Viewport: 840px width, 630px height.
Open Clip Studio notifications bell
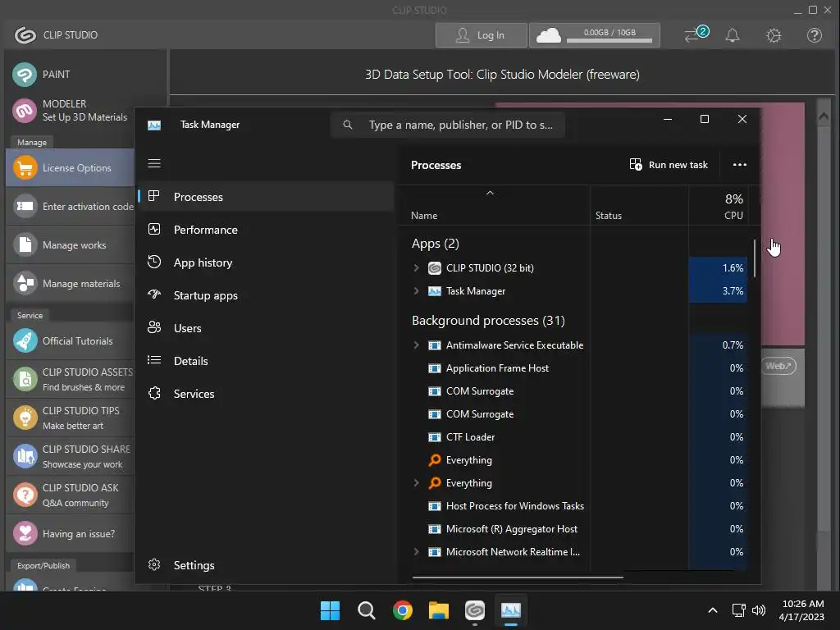(733, 35)
